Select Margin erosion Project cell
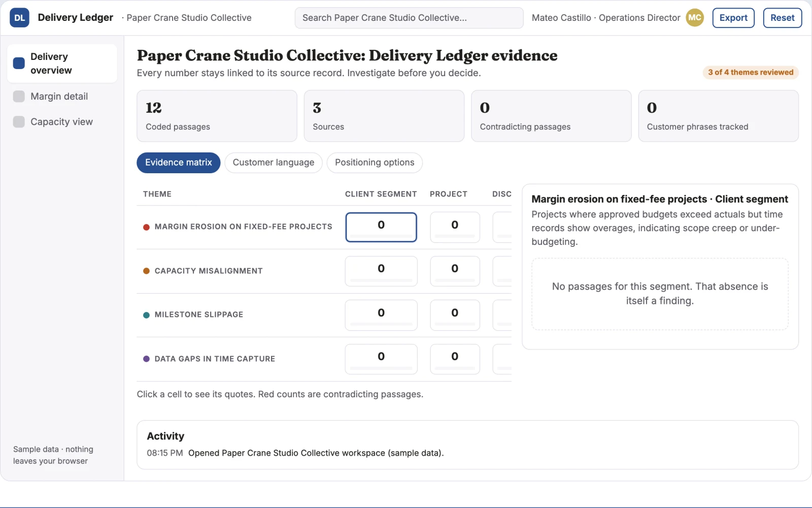Screen dimensions: 812x508 455,227
